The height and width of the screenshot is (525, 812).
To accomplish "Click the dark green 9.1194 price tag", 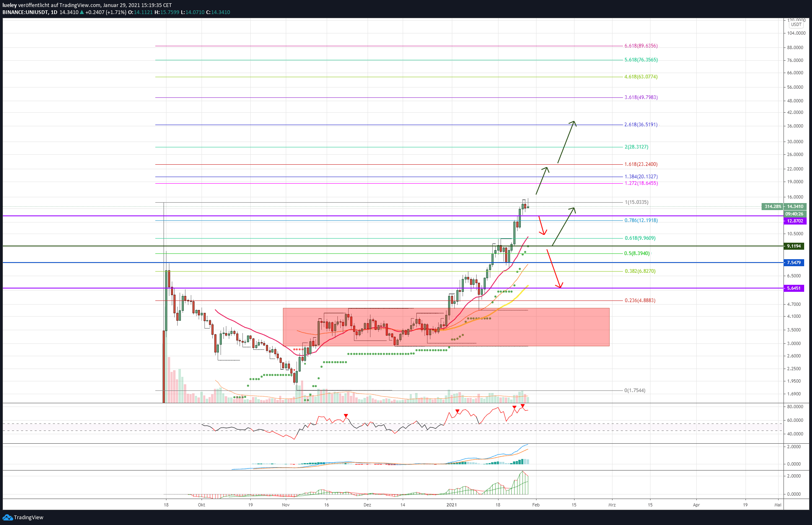I will 794,246.
